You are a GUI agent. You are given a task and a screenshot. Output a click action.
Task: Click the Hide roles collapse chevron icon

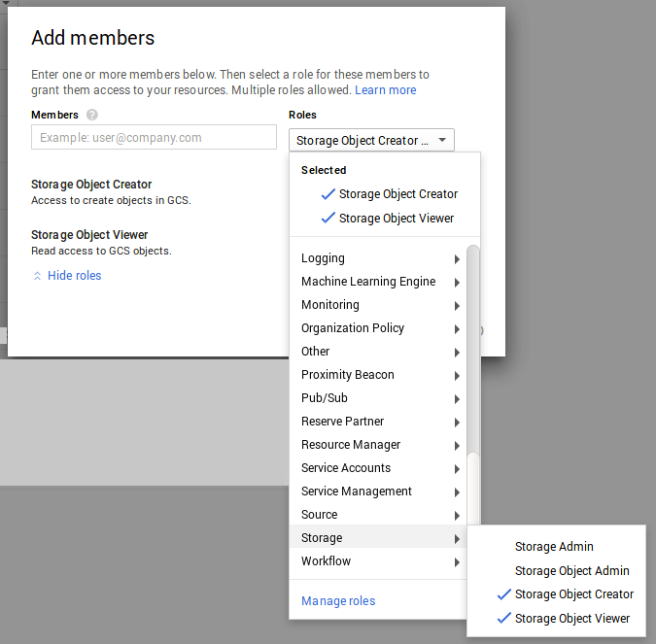(x=37, y=276)
